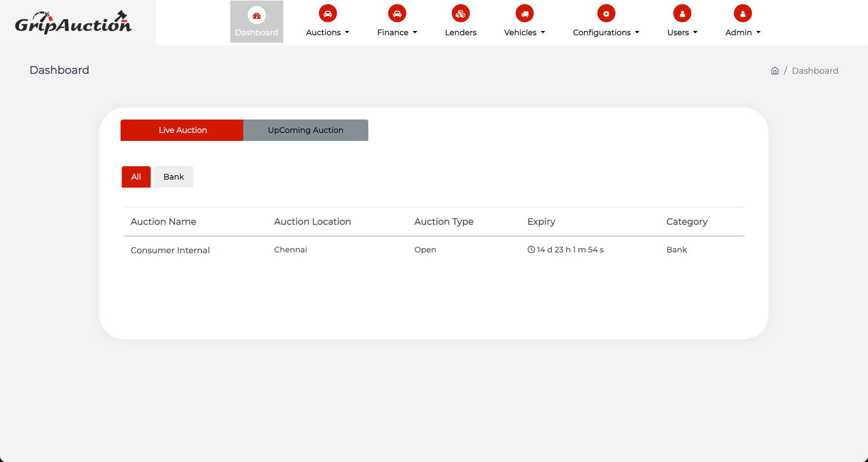
Task: Expand the Auctions dropdown menu
Action: (x=328, y=33)
